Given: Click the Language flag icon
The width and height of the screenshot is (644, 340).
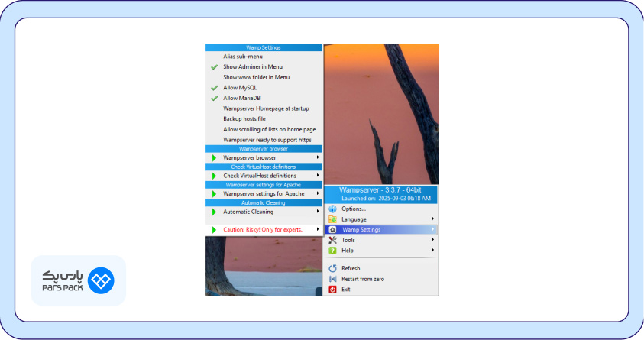Looking at the screenshot, I should 332,219.
